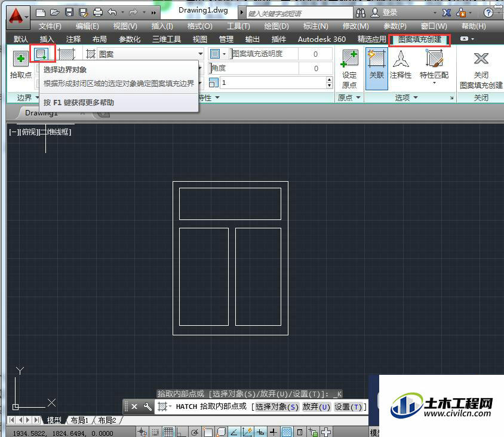The image size is (504, 437).
Task: Click the Save As icon
Action: (84, 13)
